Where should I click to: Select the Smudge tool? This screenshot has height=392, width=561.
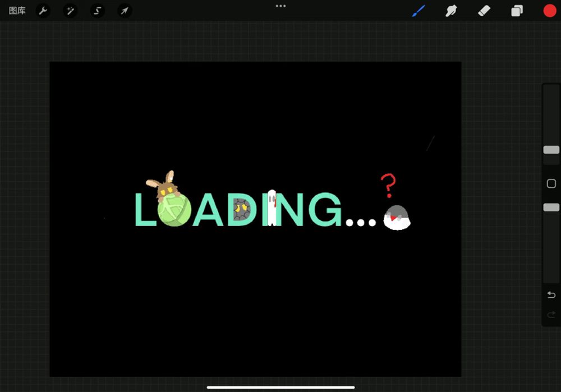451,11
